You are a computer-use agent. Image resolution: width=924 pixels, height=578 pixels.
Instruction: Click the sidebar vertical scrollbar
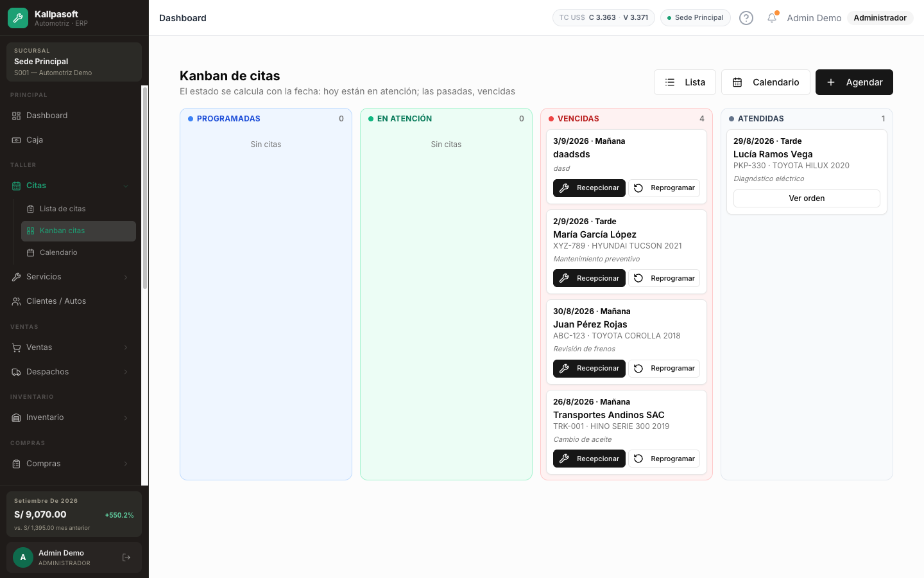[145, 188]
